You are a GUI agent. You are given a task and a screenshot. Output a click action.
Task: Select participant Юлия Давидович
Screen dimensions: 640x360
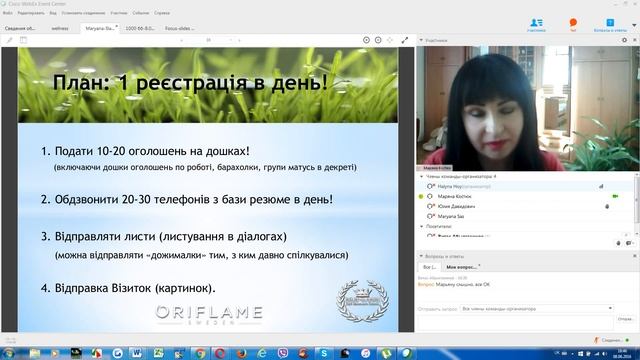[x=527, y=207]
